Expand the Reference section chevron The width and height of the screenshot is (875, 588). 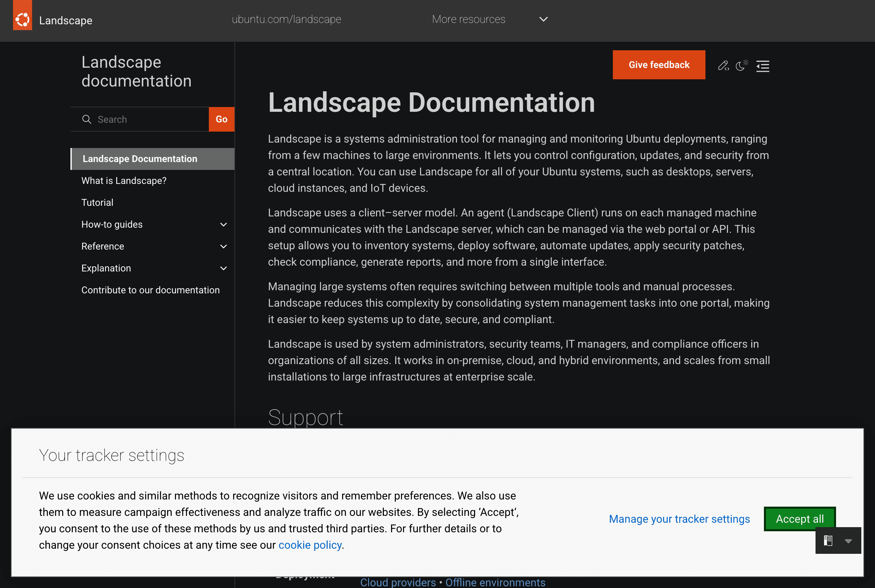pos(224,246)
